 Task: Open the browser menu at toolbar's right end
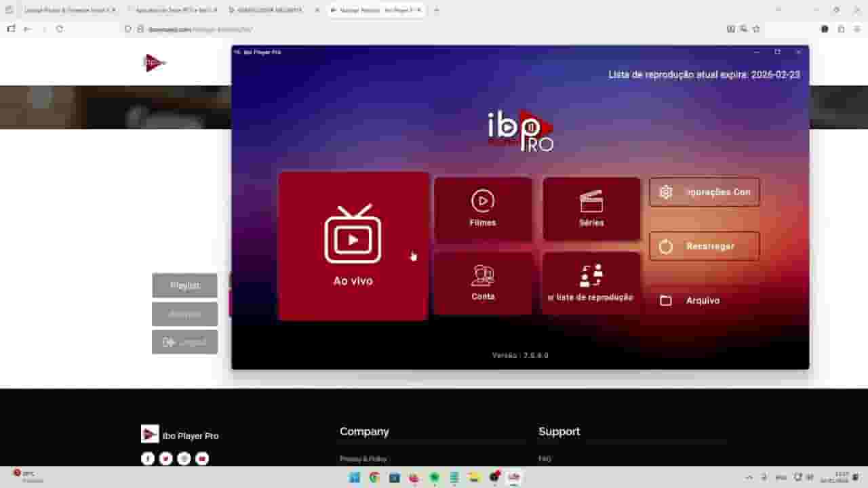click(857, 29)
